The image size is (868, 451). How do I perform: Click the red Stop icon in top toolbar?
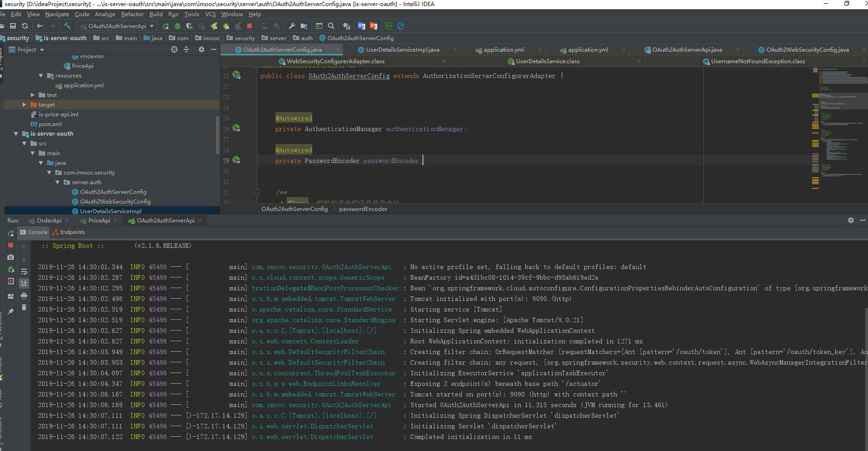(250, 26)
